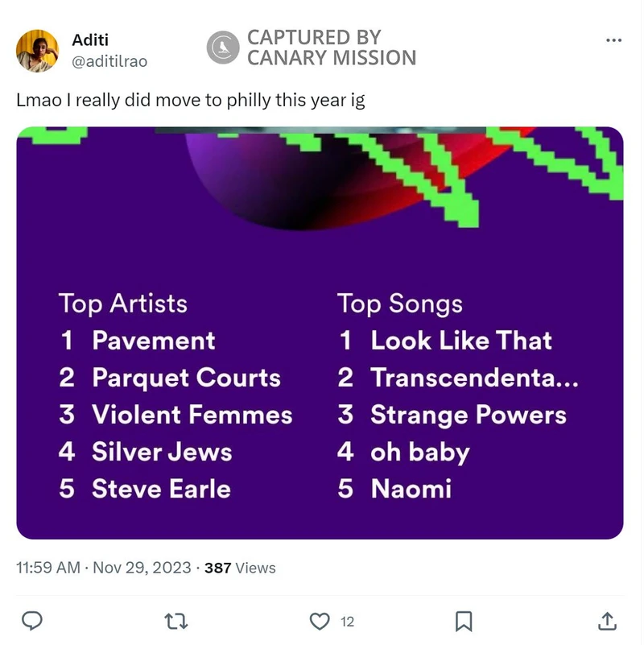The height and width of the screenshot is (645, 644).
Task: Click the Canary Mission bird logo
Action: (x=223, y=48)
